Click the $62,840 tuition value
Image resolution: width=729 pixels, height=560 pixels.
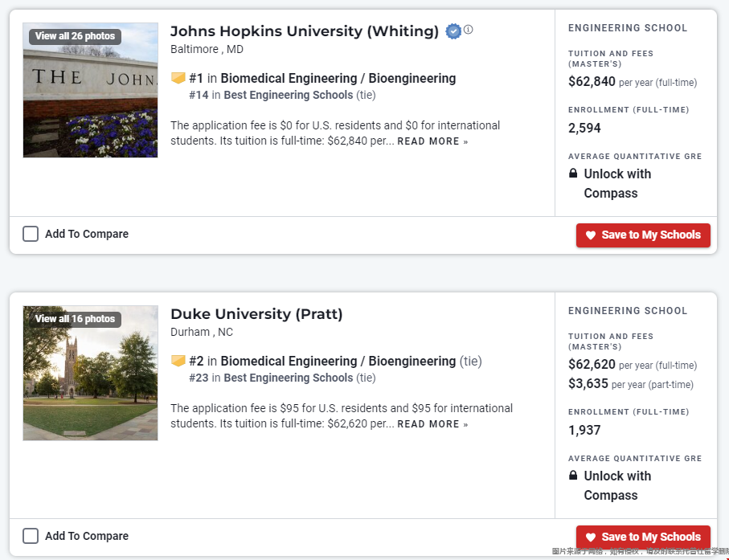tap(592, 82)
